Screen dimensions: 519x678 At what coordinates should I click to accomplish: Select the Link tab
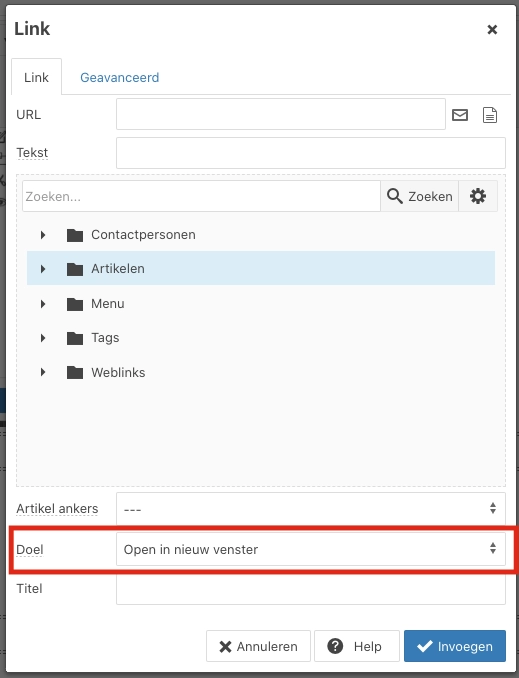point(36,77)
